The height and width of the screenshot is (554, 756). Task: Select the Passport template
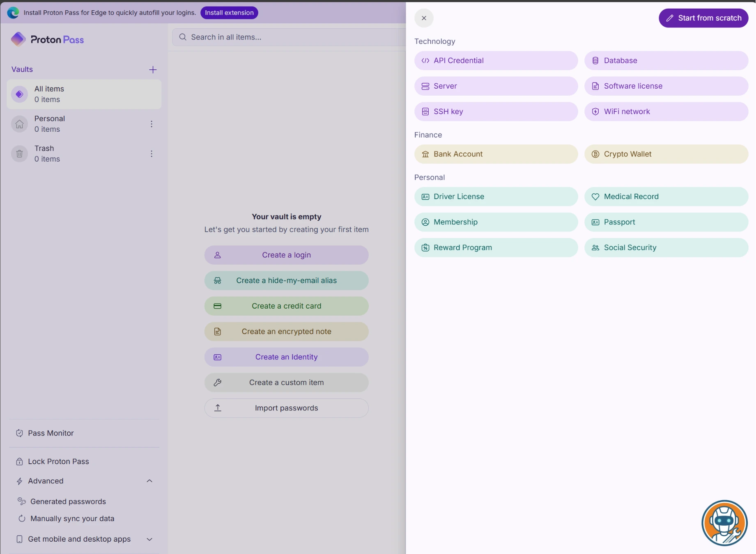(x=666, y=222)
